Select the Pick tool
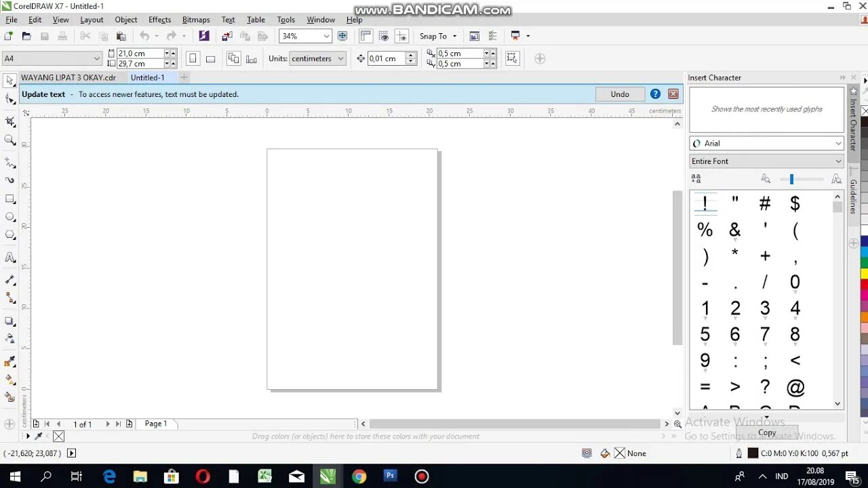The height and width of the screenshot is (488, 868). 9,81
